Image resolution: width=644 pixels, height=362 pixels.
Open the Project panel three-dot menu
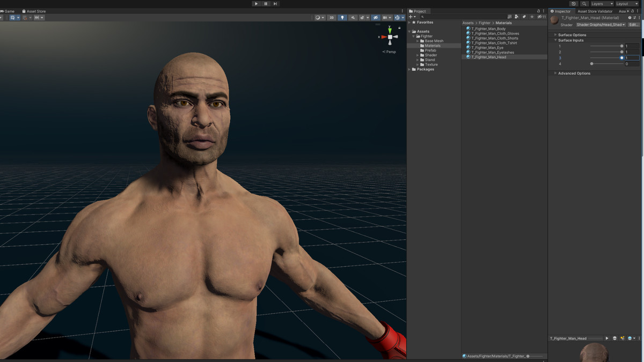coord(544,11)
